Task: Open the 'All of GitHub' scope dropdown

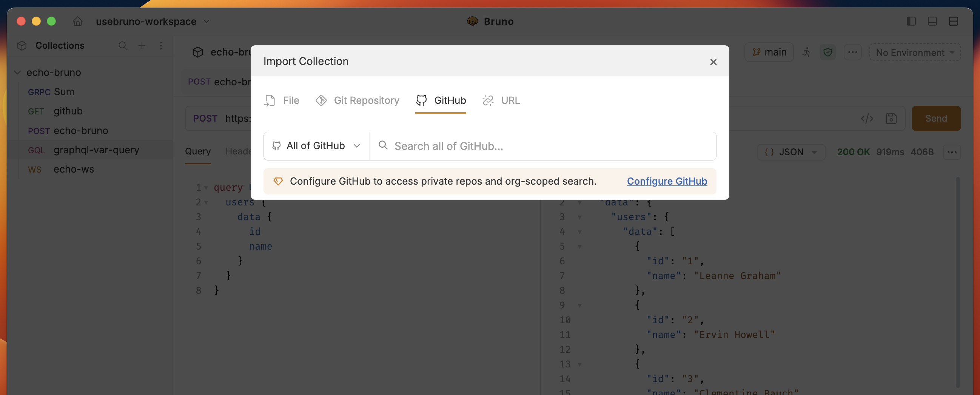Action: 316,146
